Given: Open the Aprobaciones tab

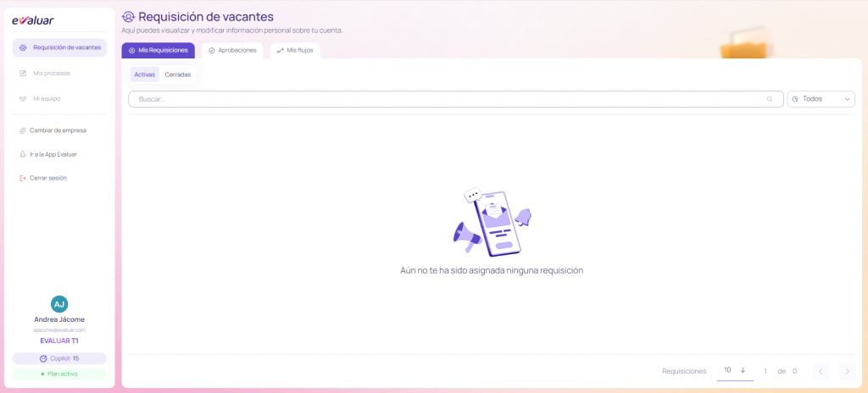Looking at the screenshot, I should (x=231, y=51).
